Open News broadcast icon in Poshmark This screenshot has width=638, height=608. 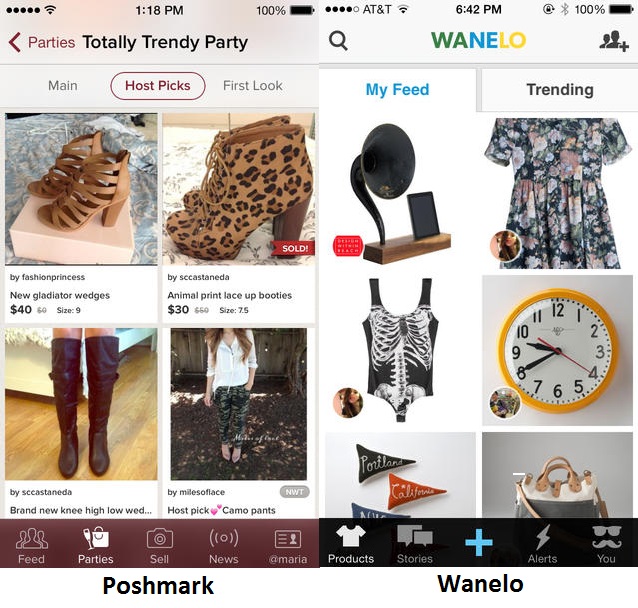click(224, 538)
